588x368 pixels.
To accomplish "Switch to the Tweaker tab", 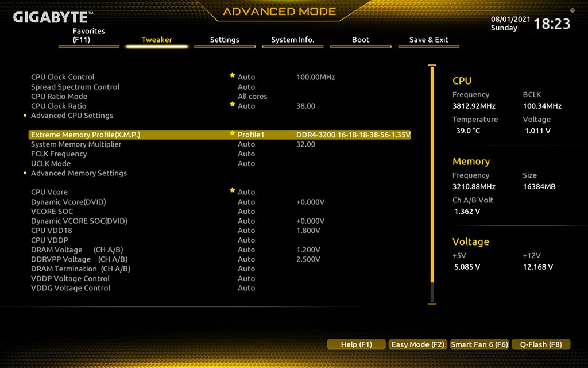I will 157,40.
